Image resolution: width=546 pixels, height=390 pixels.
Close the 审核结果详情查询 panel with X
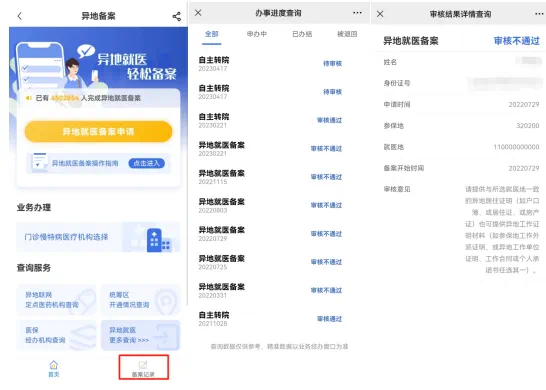pyautogui.click(x=380, y=14)
